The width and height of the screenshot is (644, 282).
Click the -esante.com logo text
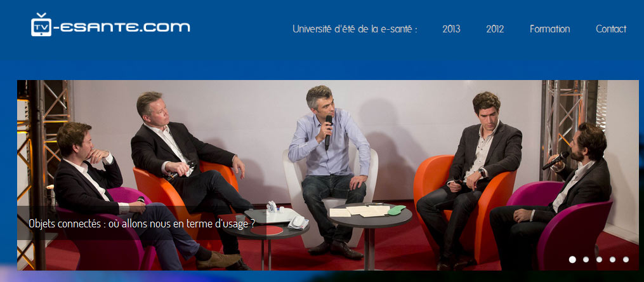coord(122,27)
